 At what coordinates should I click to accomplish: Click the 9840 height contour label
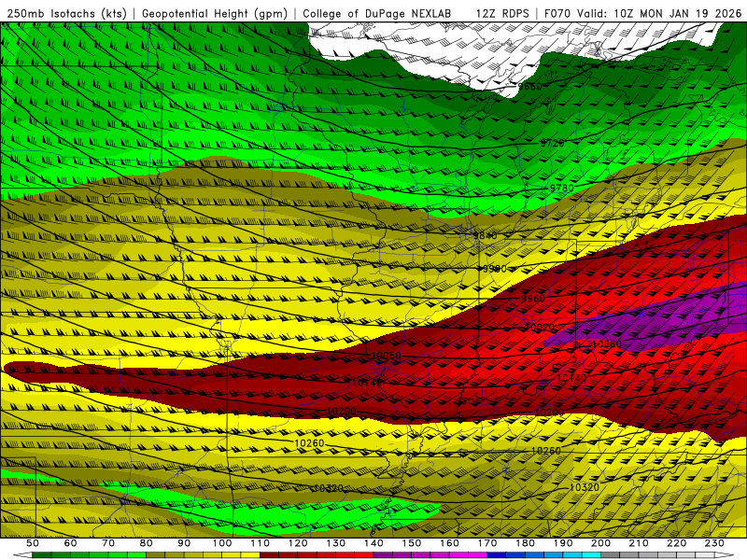click(x=485, y=236)
